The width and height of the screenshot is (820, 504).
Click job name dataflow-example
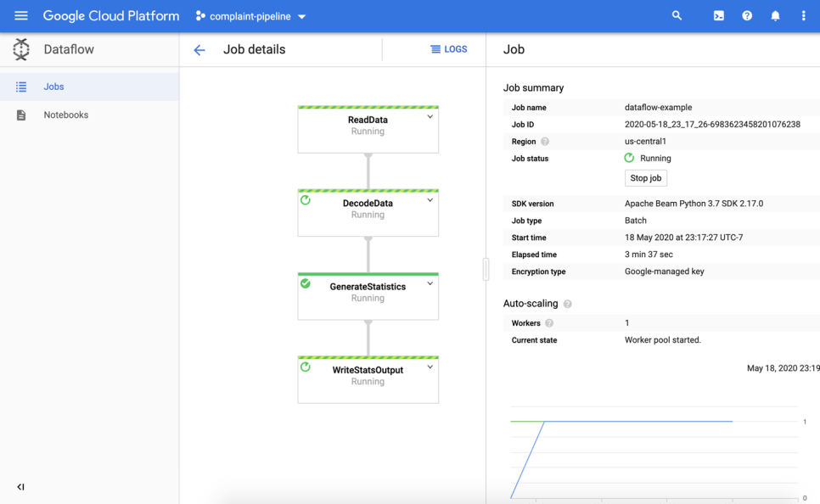pos(659,107)
